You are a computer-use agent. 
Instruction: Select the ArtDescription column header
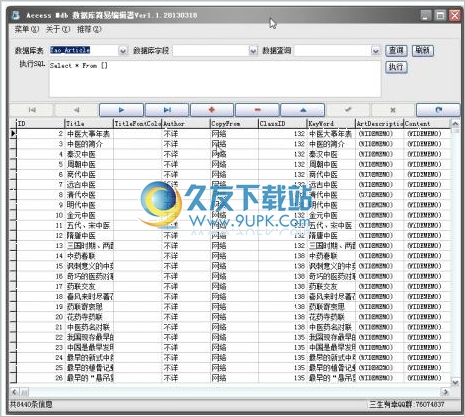pyautogui.click(x=379, y=124)
